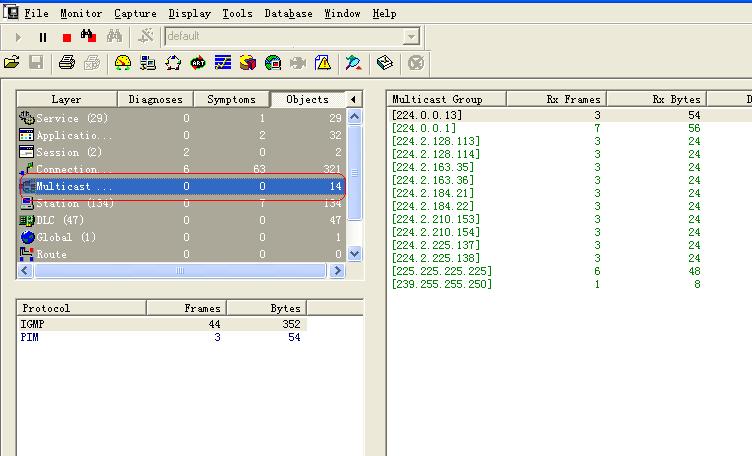Open the Host Table toolbar icon
Screen dimensions: 752x456
[x=148, y=63]
